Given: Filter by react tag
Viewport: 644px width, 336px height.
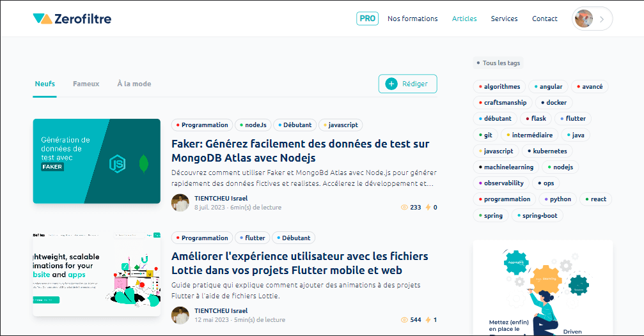Looking at the screenshot, I should click(x=596, y=199).
